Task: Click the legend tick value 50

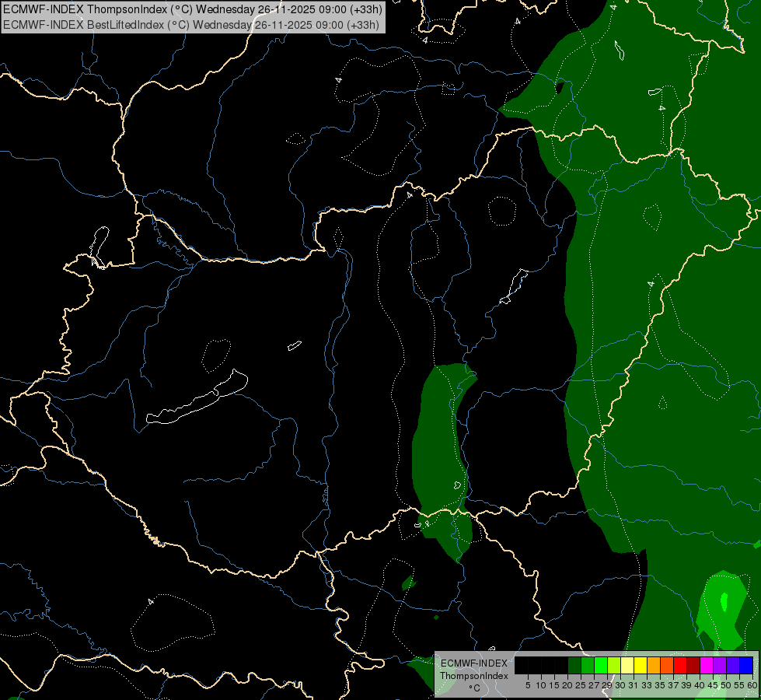Action: [x=725, y=685]
